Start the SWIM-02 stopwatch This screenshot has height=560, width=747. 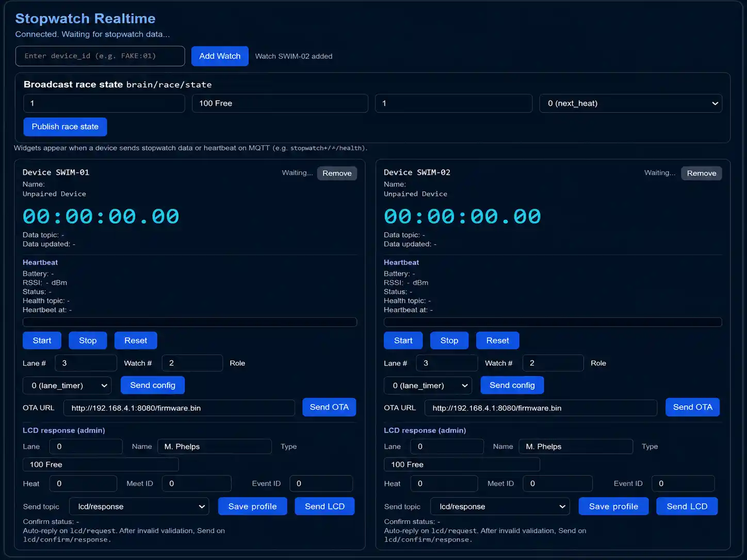403,340
